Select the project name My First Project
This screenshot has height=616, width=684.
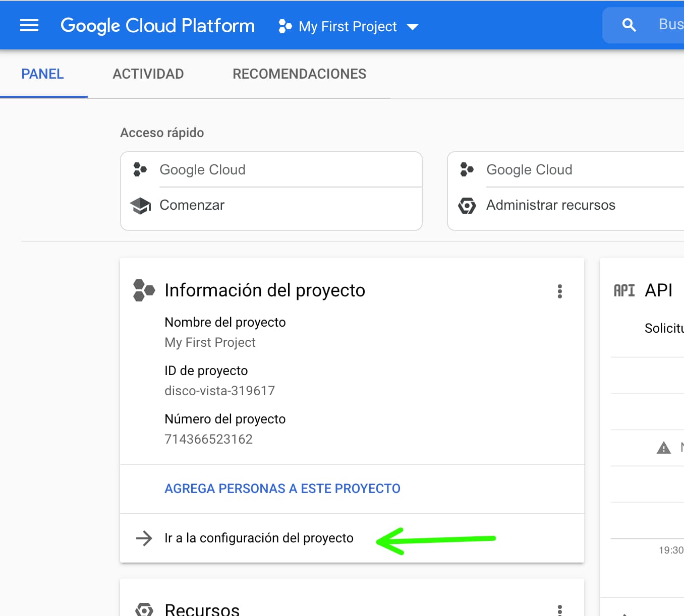point(210,342)
